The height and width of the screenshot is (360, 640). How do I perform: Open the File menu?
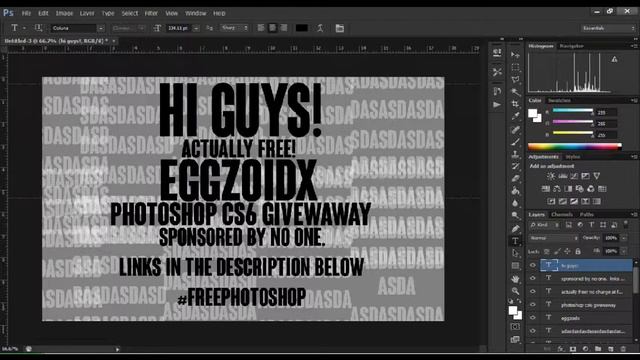(26, 13)
